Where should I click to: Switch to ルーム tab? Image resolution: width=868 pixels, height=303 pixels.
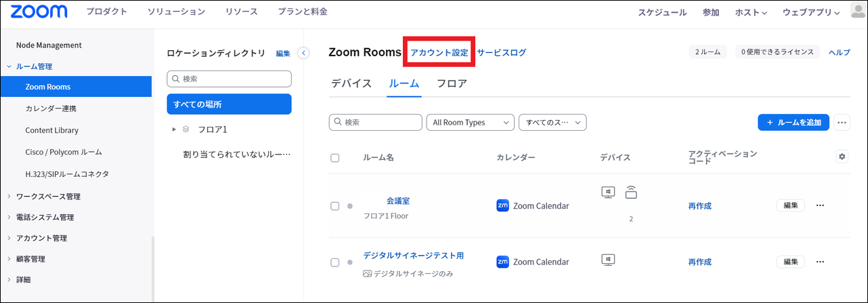pyautogui.click(x=404, y=84)
